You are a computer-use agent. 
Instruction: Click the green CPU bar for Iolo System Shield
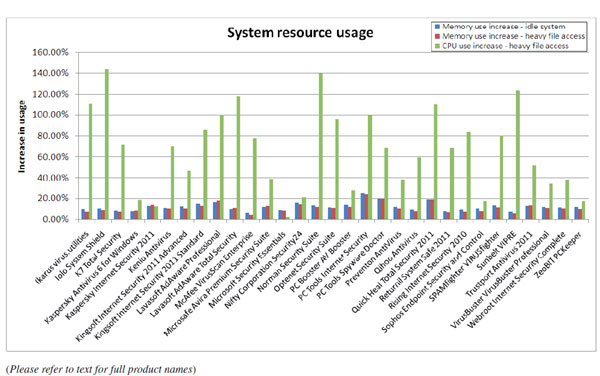click(107, 144)
